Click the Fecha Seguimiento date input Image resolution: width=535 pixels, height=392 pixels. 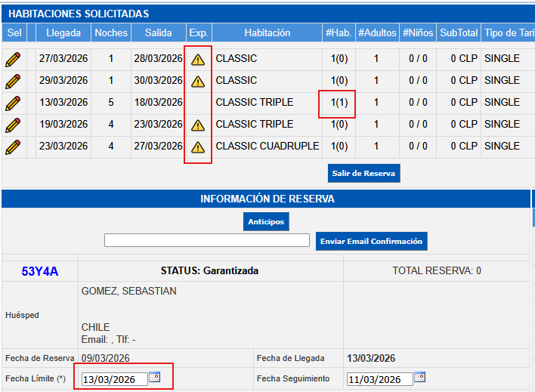(x=379, y=379)
